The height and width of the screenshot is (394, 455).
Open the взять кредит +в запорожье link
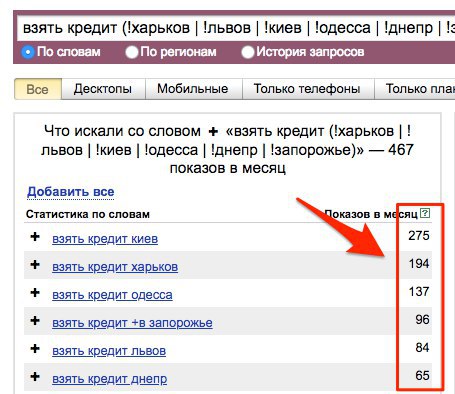pyautogui.click(x=132, y=323)
